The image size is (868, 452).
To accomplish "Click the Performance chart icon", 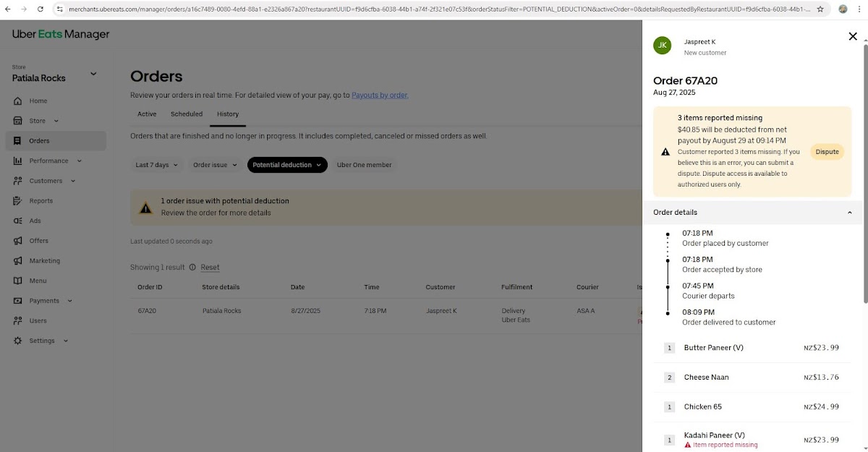I will pyautogui.click(x=17, y=161).
